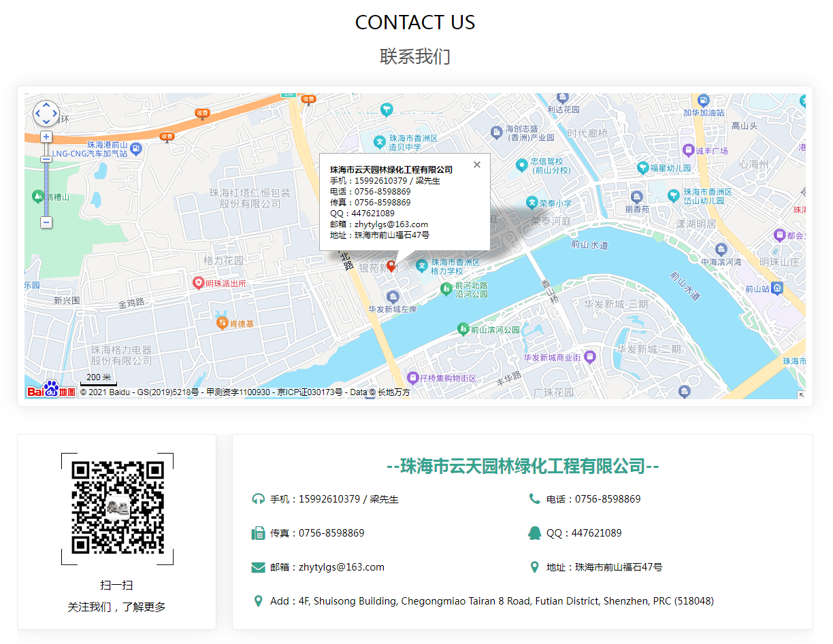The image size is (833, 644).
Task: Click the 前山站 station icon
Action: 777,288
